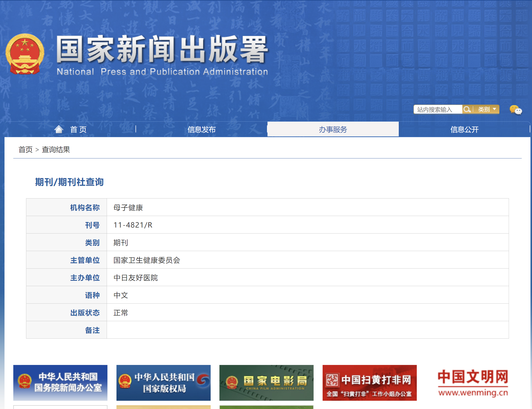Open the 信息发布 navigation tab
Screen dimensions: 532x409
pos(201,129)
